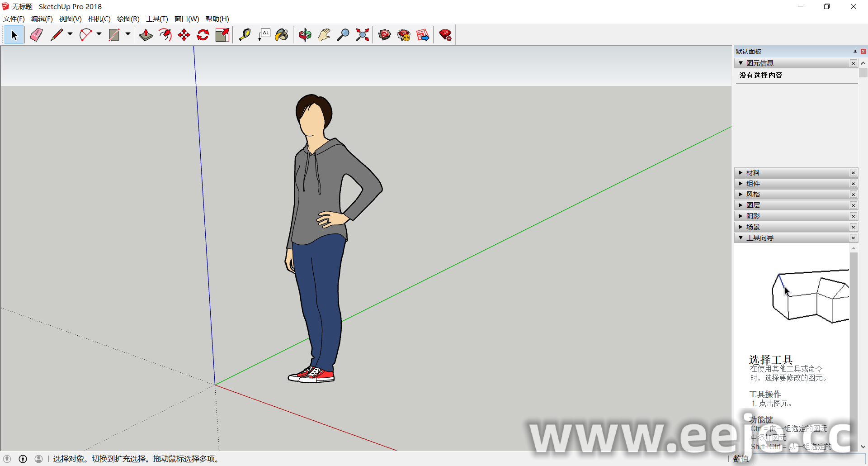Activate the Orbit camera tool

305,35
